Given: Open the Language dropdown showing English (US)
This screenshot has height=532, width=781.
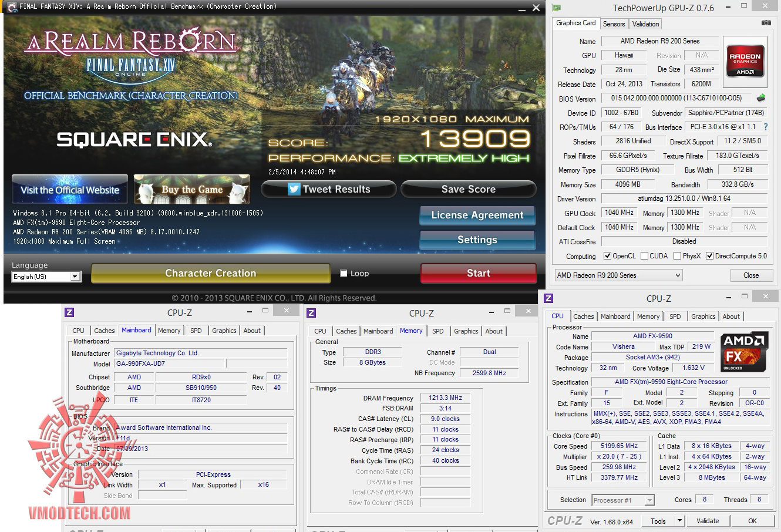Looking at the screenshot, I should click(46, 277).
